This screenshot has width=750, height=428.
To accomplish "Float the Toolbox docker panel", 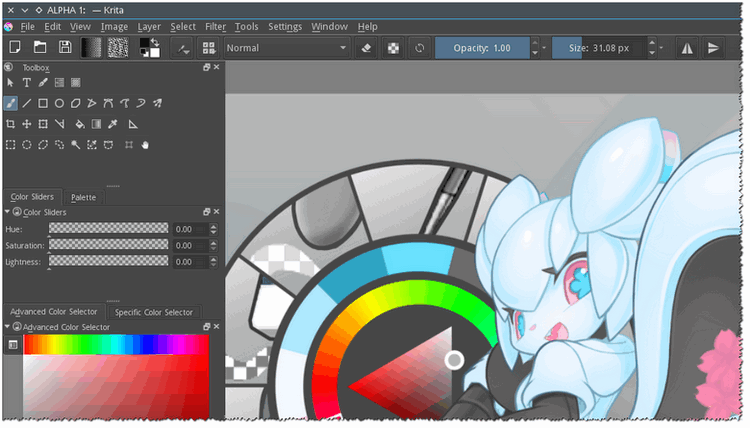I will coord(207,67).
